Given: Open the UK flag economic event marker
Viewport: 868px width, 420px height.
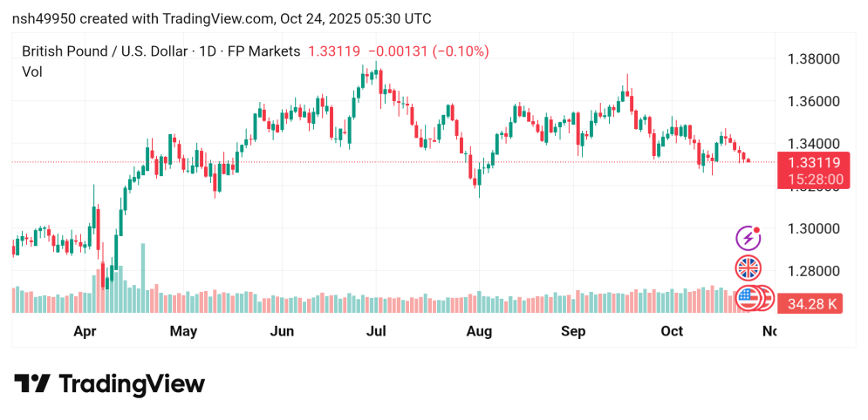Looking at the screenshot, I should click(748, 268).
